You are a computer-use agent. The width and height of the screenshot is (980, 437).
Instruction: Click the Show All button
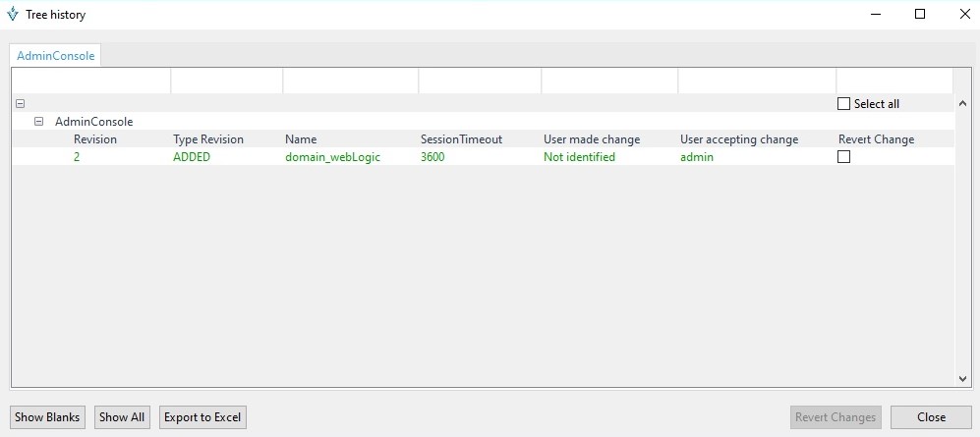(122, 417)
